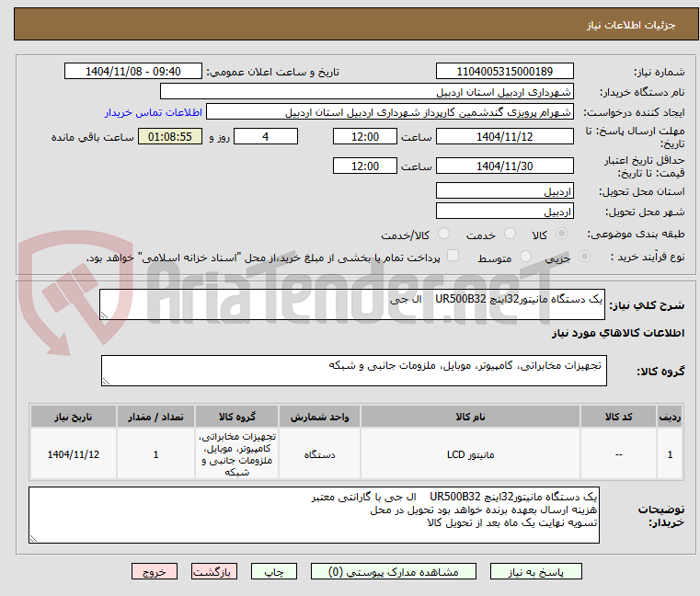Click the بازگشت back button
700x596 pixels.
214,571
